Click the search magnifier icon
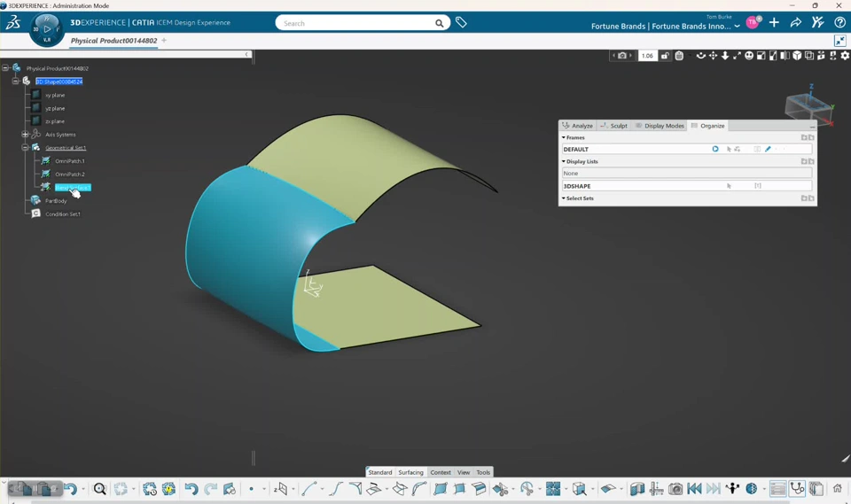 pos(439,23)
